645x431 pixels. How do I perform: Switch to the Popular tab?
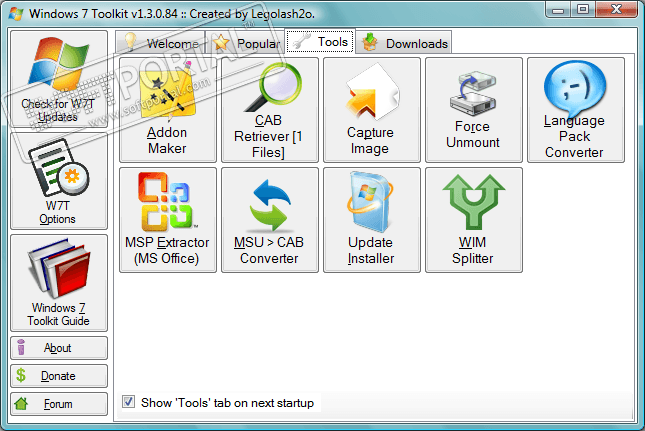[x=245, y=43]
